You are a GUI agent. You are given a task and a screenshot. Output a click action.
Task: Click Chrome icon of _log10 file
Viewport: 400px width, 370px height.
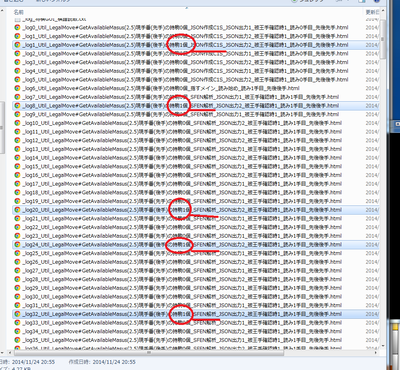(17, 123)
